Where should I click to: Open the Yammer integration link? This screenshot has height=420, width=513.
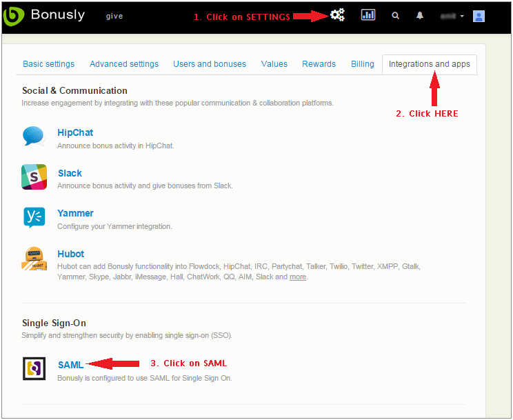pyautogui.click(x=75, y=213)
